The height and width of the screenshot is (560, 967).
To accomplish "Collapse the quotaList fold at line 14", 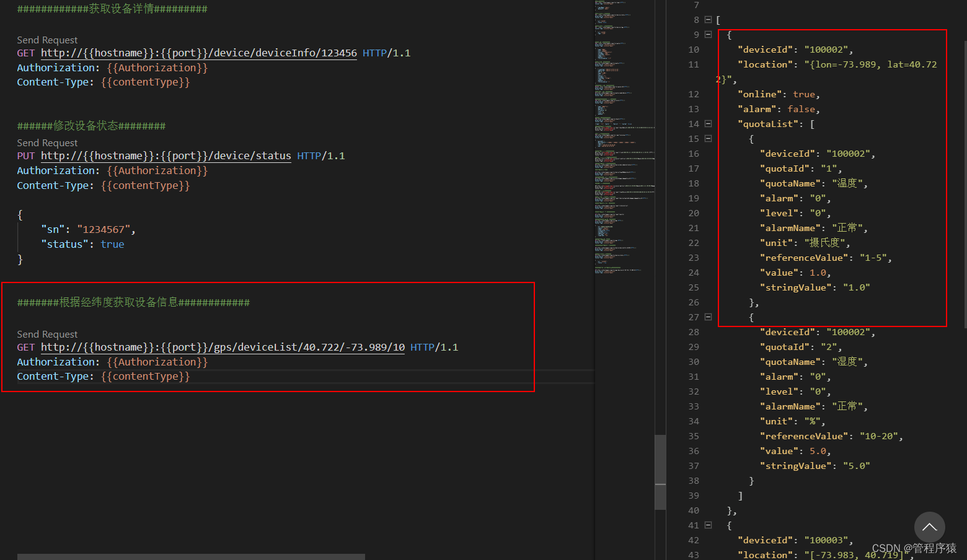I will [x=708, y=124].
